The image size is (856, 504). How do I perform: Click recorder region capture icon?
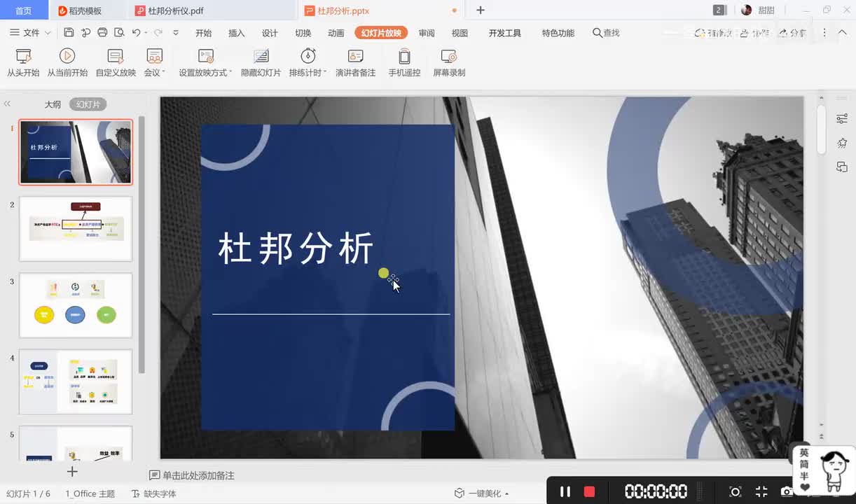735,491
